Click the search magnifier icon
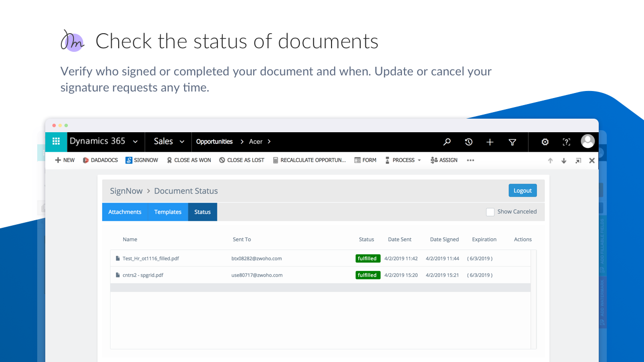This screenshot has width=644, height=362. click(447, 142)
